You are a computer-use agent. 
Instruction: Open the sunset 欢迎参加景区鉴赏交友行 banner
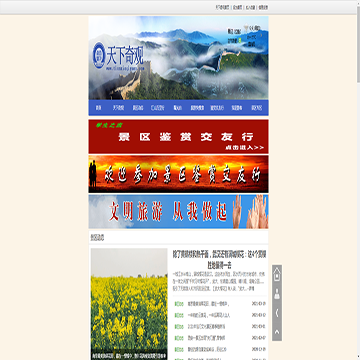click(x=178, y=174)
